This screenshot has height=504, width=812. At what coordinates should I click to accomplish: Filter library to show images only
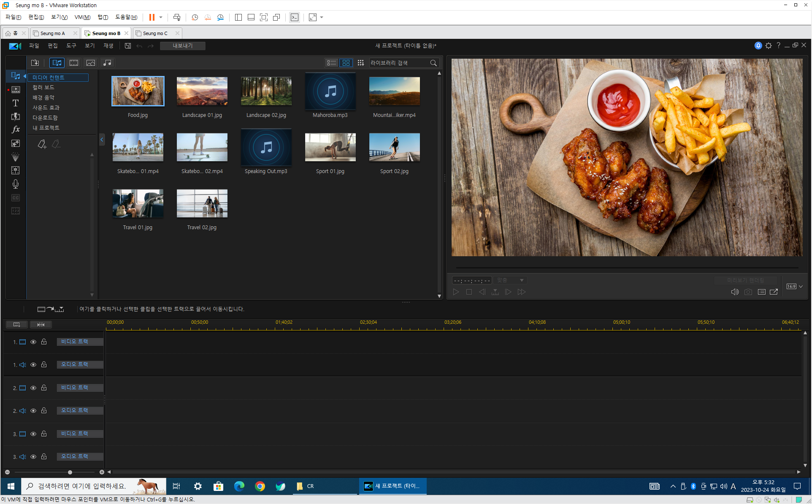point(91,63)
